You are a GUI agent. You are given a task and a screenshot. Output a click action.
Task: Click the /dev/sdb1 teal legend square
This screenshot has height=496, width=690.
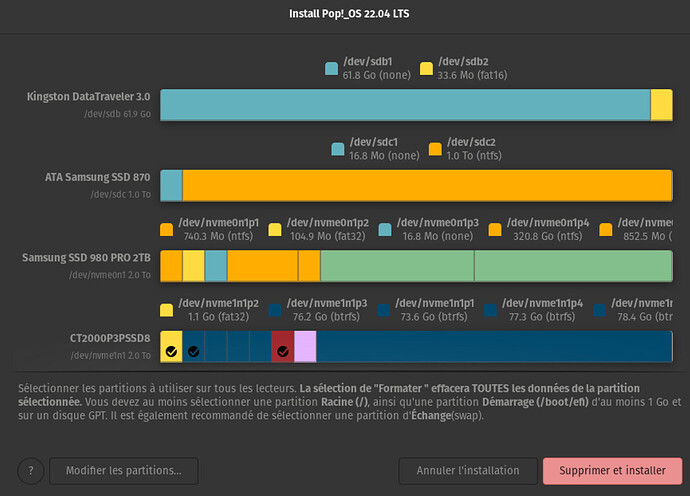pyautogui.click(x=332, y=69)
